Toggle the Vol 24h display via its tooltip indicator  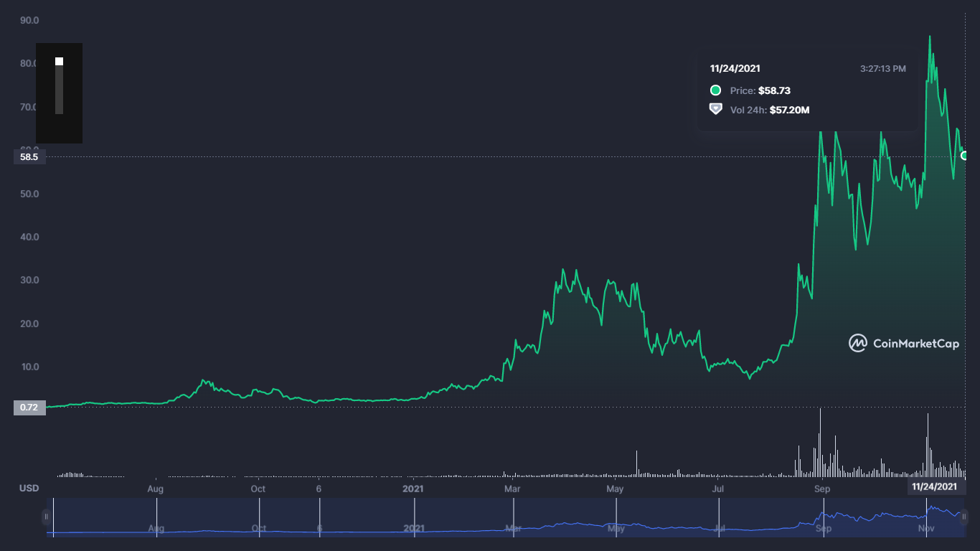715,110
